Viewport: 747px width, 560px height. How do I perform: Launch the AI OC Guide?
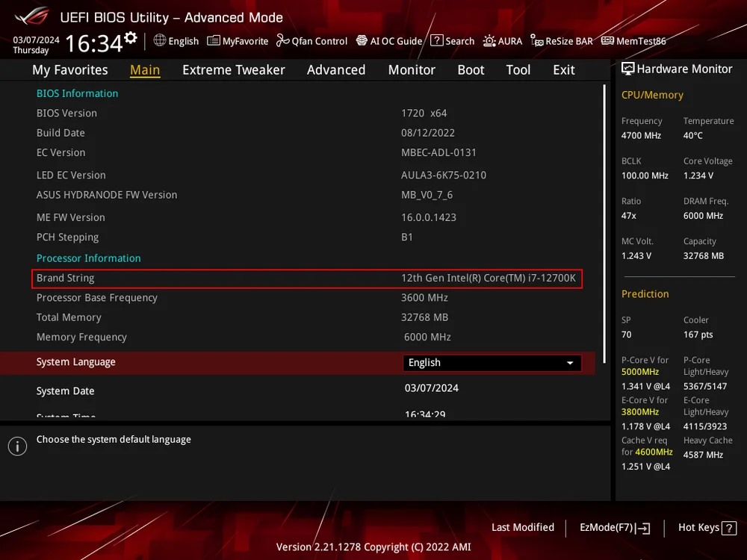click(388, 41)
